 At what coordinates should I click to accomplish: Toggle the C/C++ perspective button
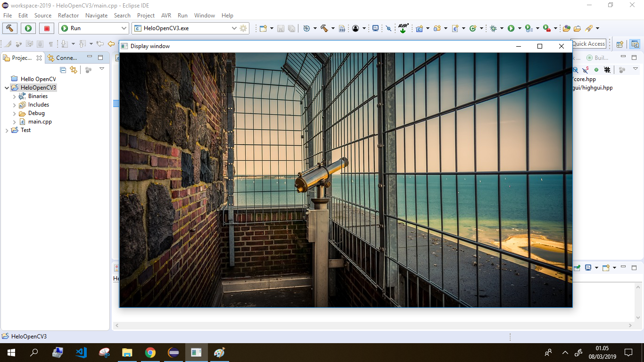(635, 44)
